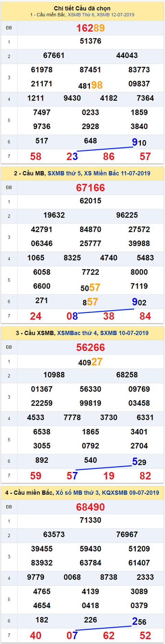Screen dimensions: 165x644
Task: Select seventh prize number 07
Action: [72, 636]
